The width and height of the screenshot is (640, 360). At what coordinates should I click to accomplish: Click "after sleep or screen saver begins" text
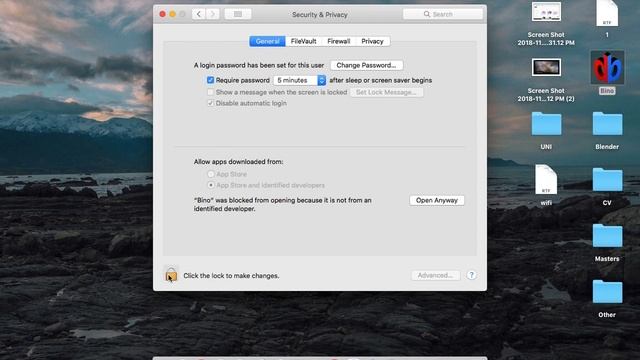381,80
